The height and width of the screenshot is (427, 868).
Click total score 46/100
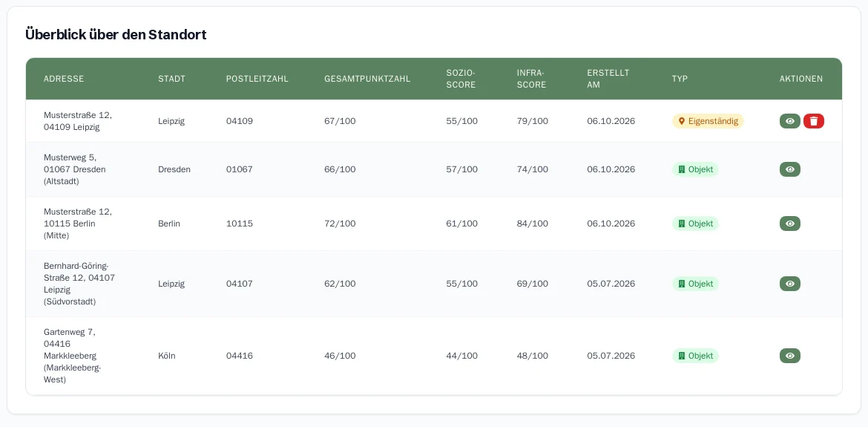tap(340, 356)
